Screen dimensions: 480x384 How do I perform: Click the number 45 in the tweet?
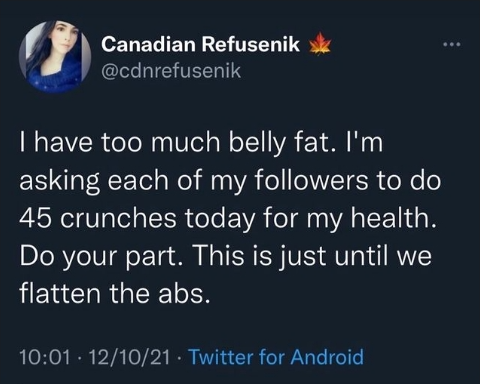point(35,219)
